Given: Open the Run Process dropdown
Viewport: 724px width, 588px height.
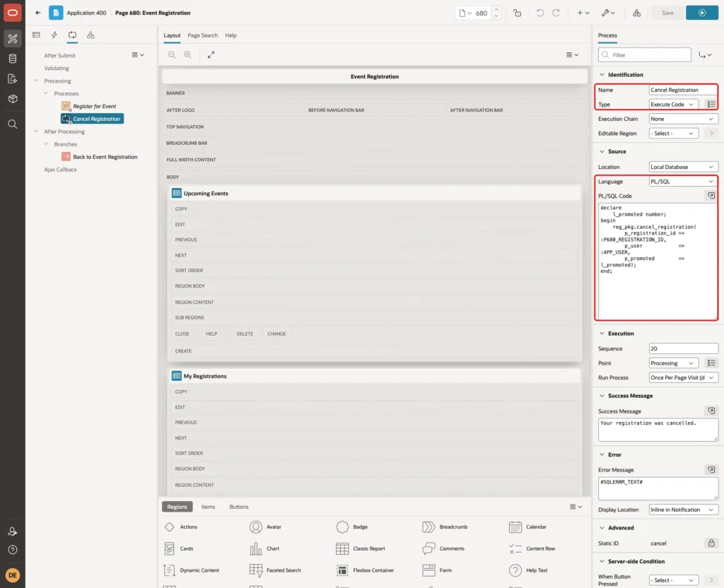Looking at the screenshot, I should point(684,377).
